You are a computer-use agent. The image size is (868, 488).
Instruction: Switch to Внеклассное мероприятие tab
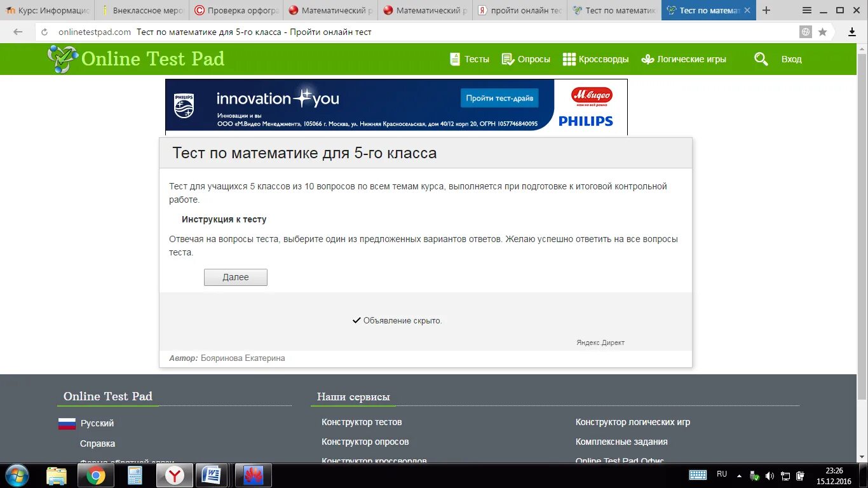142,10
